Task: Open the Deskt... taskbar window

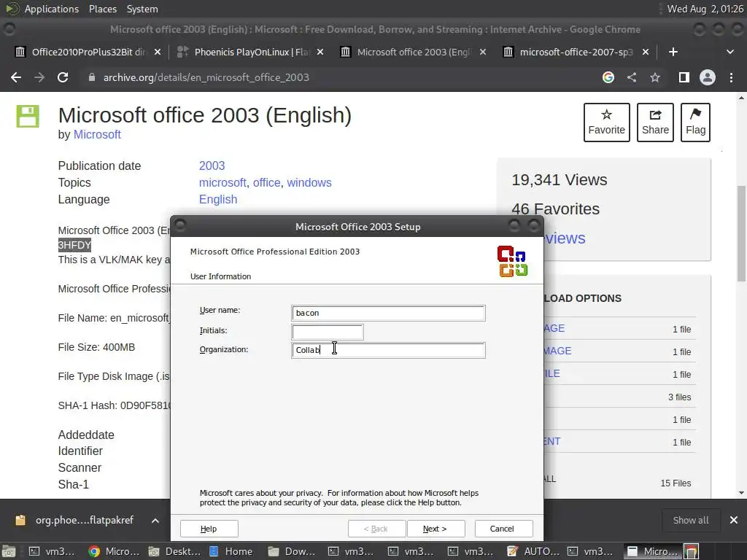Action: pos(174,551)
